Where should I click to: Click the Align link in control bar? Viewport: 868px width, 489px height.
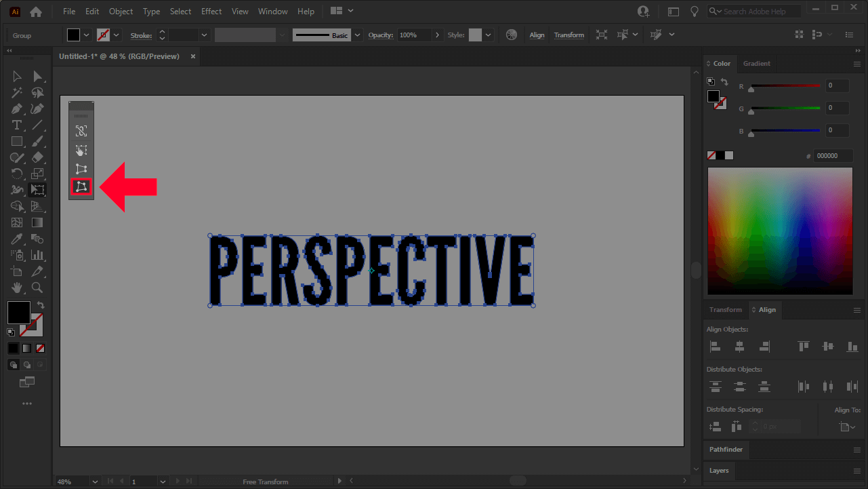[x=537, y=35]
